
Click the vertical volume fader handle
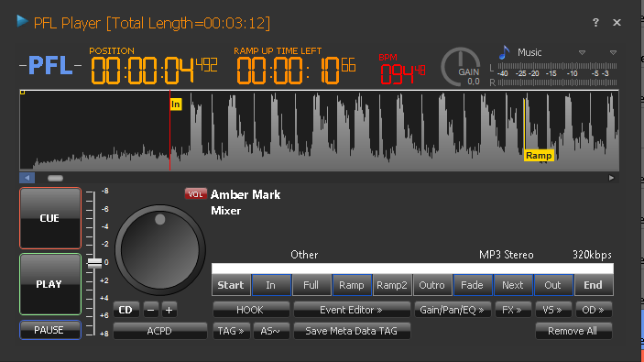pyautogui.click(x=95, y=263)
